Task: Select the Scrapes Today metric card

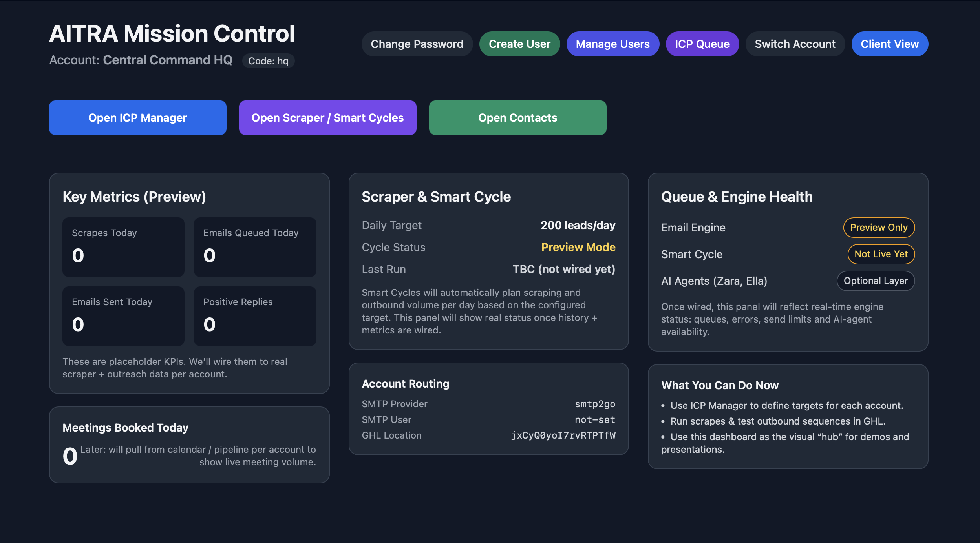Action: (x=123, y=247)
